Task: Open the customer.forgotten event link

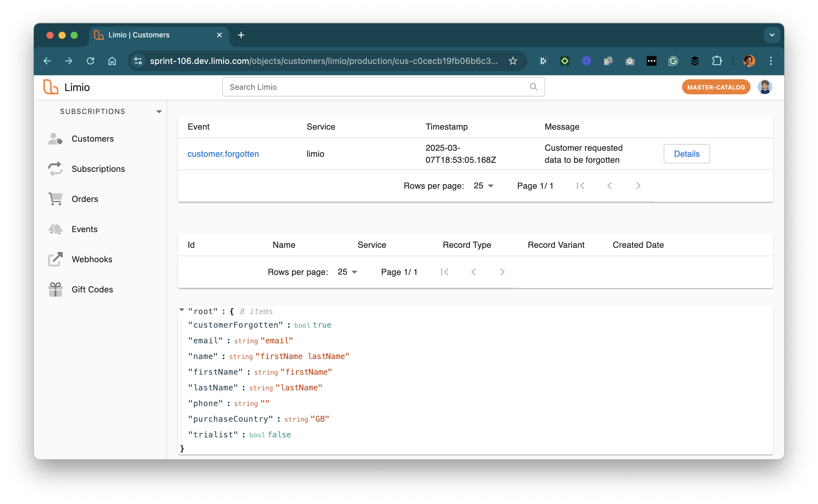Action: coord(223,154)
